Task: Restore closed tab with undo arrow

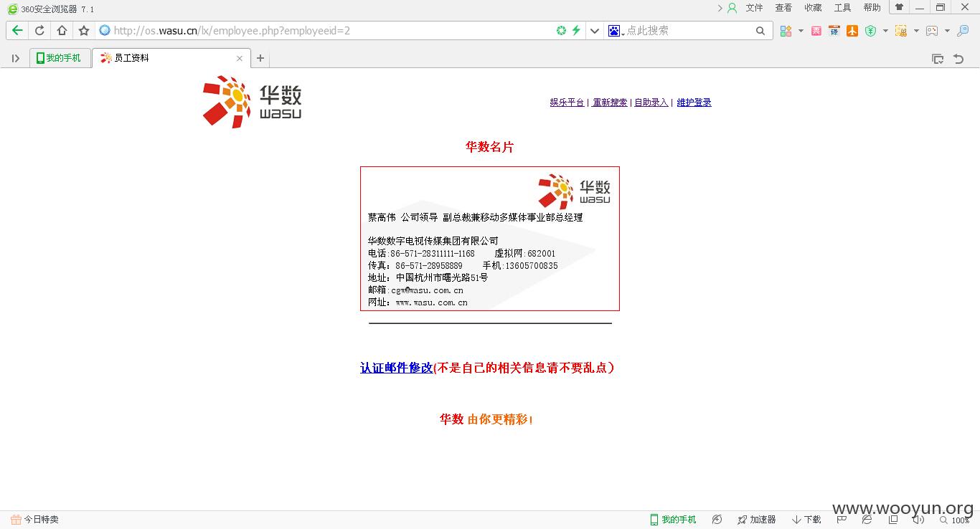Action: coord(958,59)
